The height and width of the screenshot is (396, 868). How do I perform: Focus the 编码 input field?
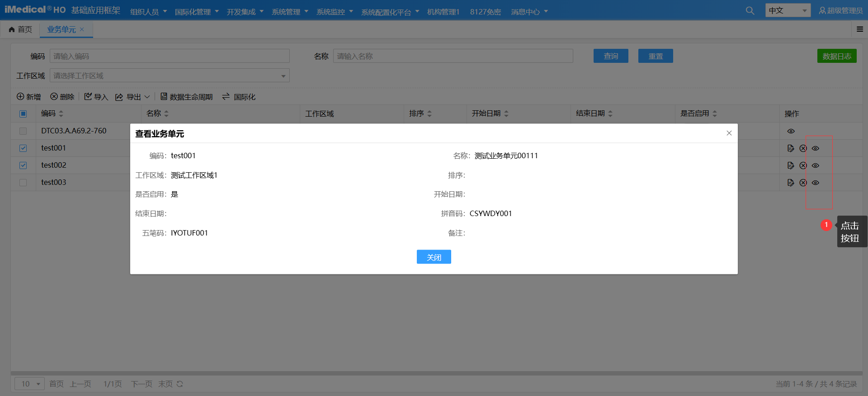pos(170,56)
